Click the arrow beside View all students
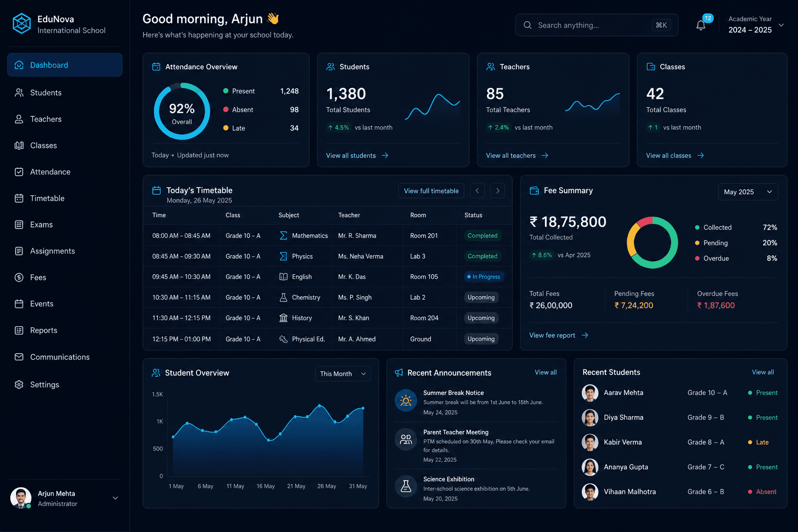The height and width of the screenshot is (532, 798). (x=385, y=155)
